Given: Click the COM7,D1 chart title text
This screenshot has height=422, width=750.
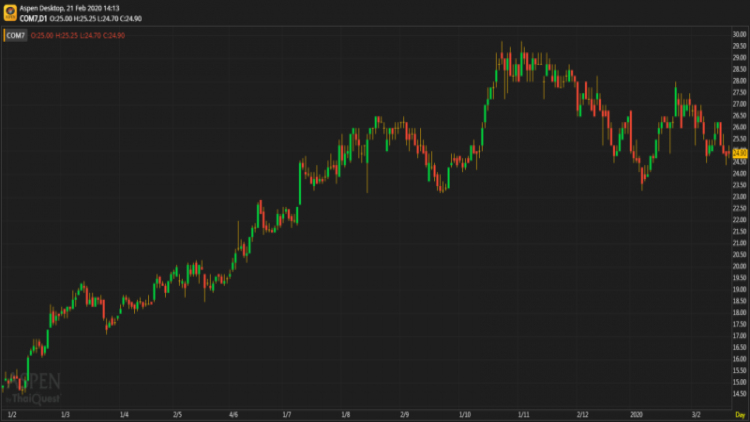Looking at the screenshot, I should [33, 19].
